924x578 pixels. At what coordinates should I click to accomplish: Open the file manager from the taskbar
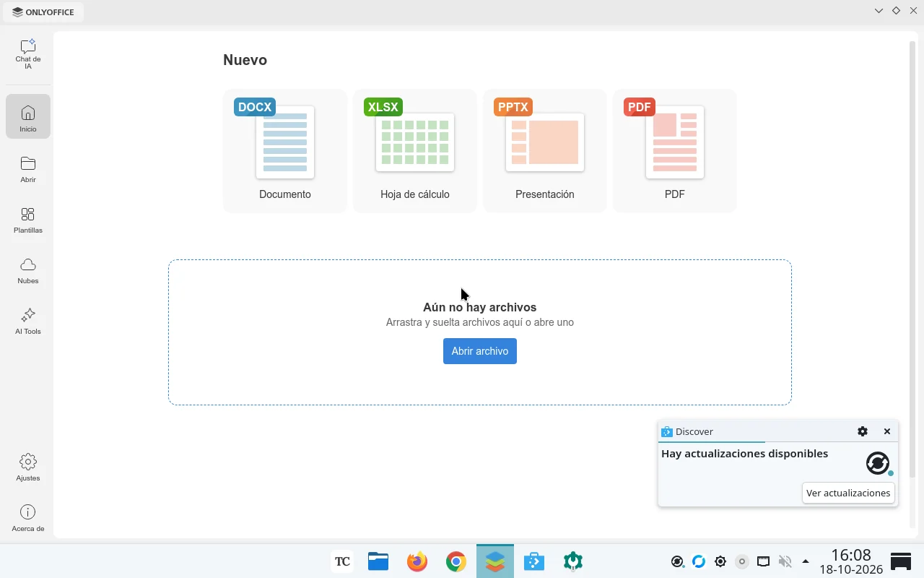point(378,561)
